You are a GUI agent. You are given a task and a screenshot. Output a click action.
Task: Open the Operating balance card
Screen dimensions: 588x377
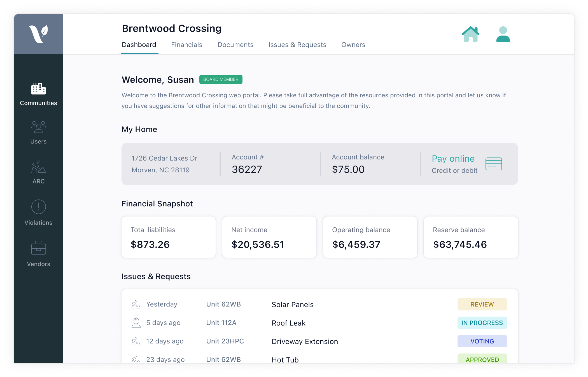point(370,237)
